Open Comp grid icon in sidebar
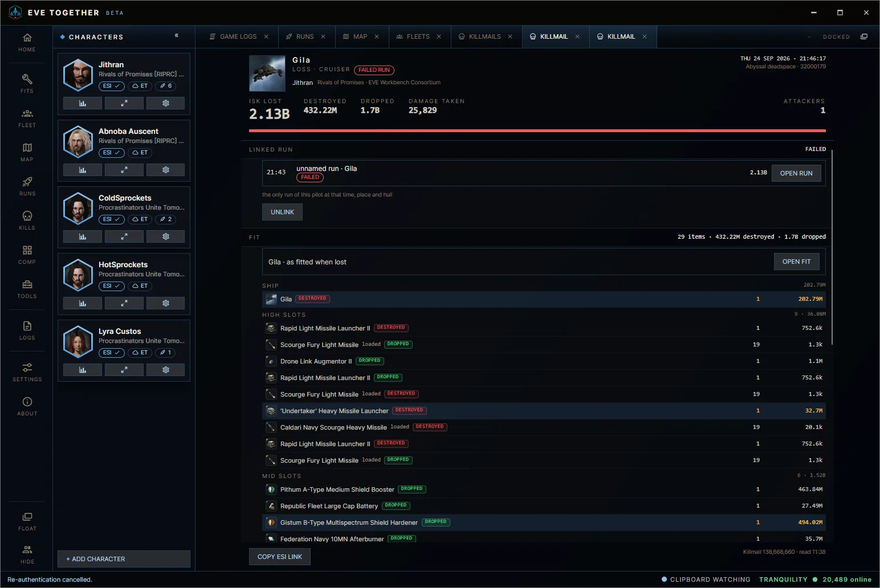 [x=27, y=255]
